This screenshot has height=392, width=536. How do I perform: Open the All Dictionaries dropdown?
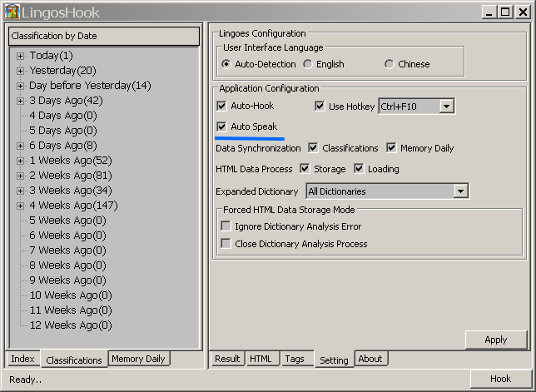point(460,191)
